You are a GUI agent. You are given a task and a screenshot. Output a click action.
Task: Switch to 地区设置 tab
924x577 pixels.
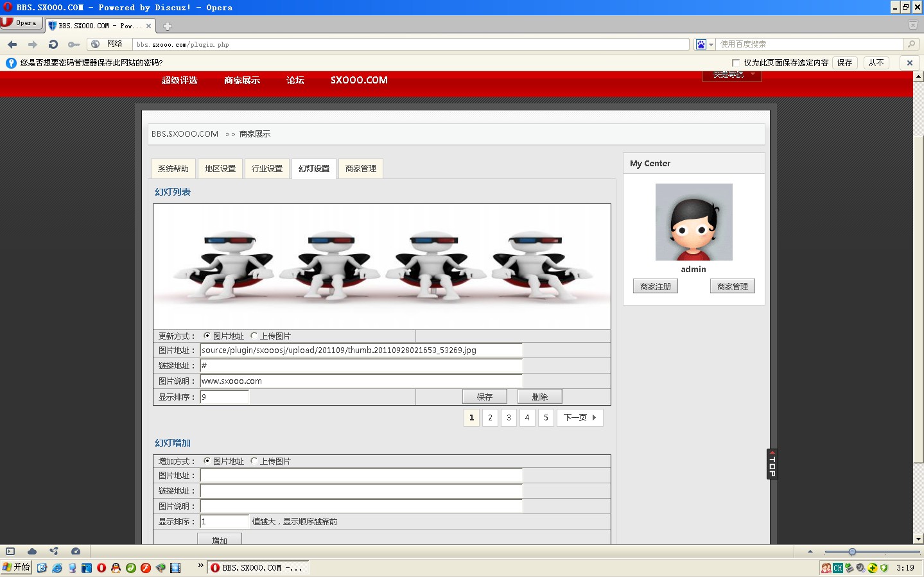(x=220, y=169)
